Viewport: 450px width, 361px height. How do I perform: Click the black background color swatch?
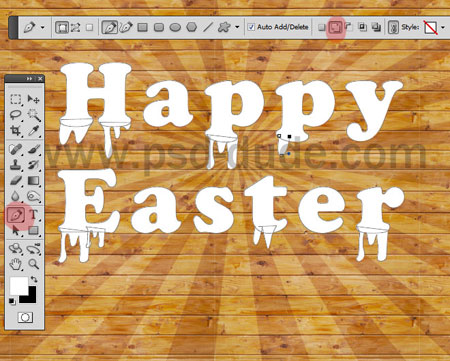coord(31,298)
